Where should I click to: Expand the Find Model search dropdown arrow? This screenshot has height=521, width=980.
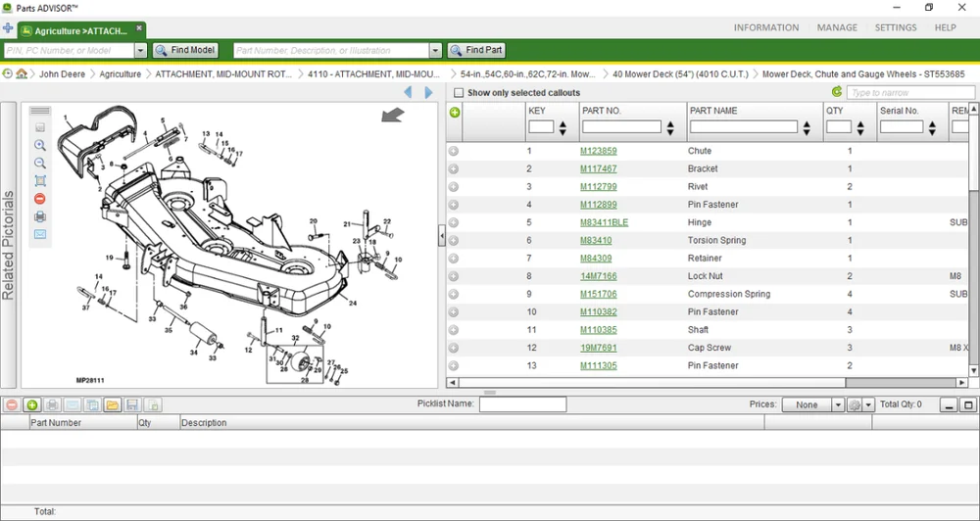140,51
